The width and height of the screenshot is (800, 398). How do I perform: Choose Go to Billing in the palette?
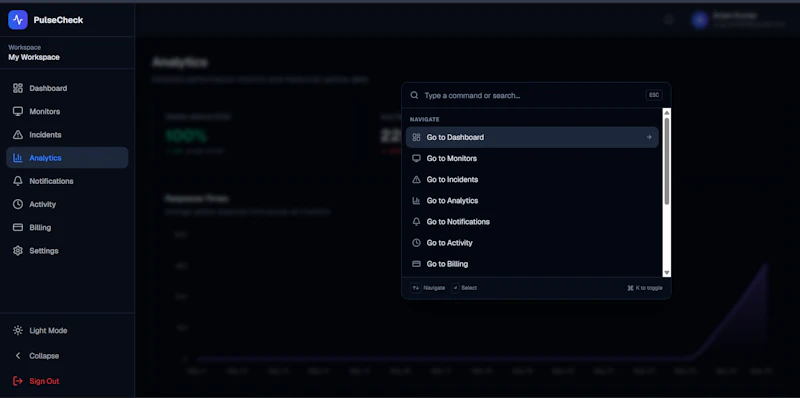[532, 264]
